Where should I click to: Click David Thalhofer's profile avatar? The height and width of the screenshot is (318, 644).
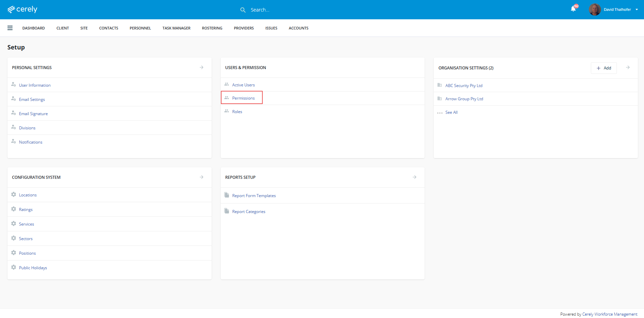click(x=595, y=9)
